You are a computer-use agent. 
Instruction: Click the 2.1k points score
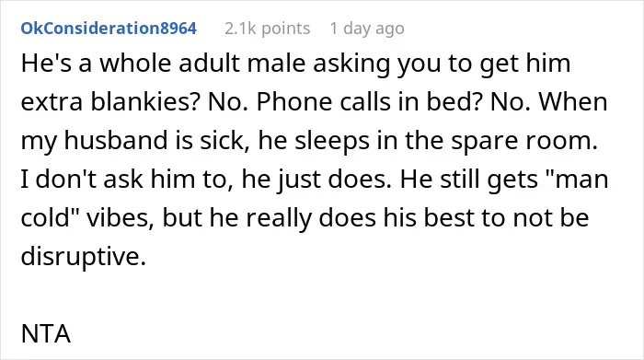[x=268, y=29]
